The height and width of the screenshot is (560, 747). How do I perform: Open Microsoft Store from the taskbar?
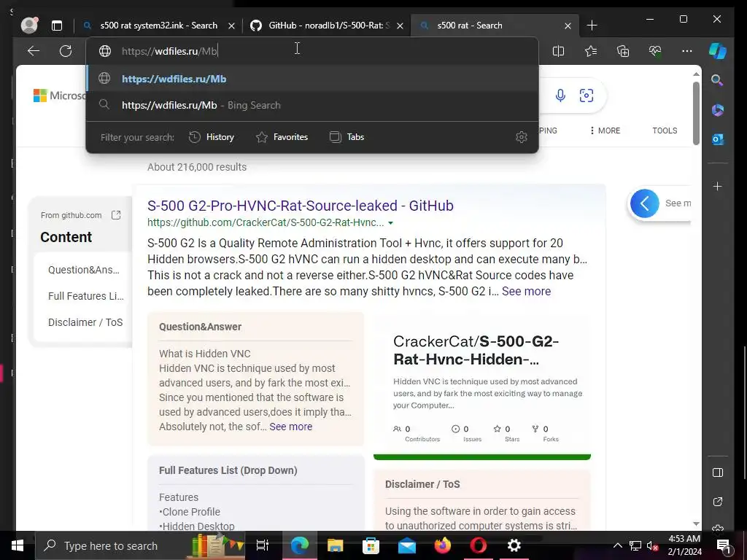click(x=371, y=545)
